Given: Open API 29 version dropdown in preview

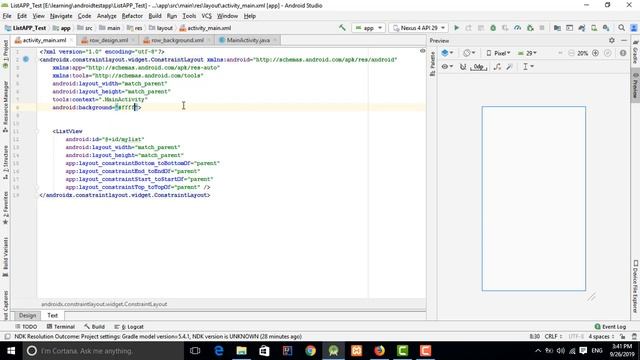Looking at the screenshot, I should (x=527, y=53).
